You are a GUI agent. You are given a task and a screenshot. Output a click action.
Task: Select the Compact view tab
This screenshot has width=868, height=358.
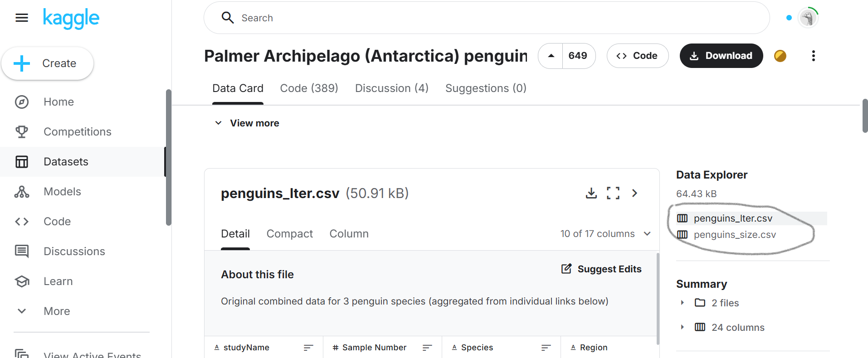click(290, 234)
